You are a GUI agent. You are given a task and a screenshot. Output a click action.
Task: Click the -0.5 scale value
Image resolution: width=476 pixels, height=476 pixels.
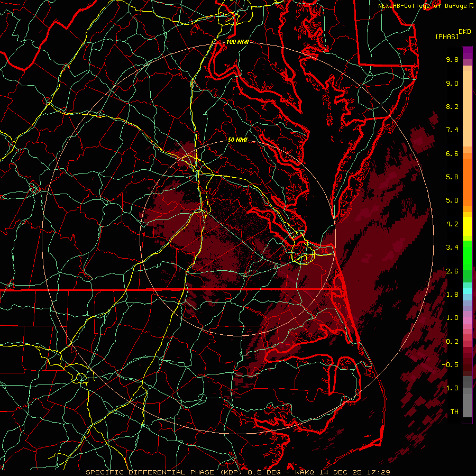[x=450, y=365]
